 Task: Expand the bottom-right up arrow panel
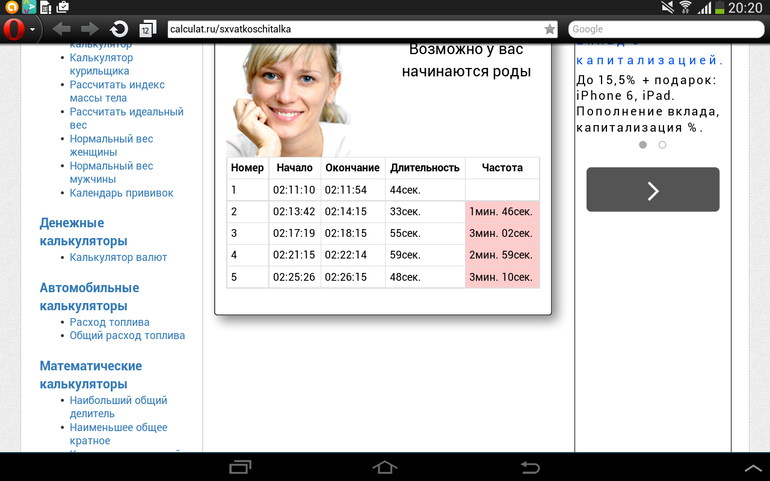[x=753, y=467]
